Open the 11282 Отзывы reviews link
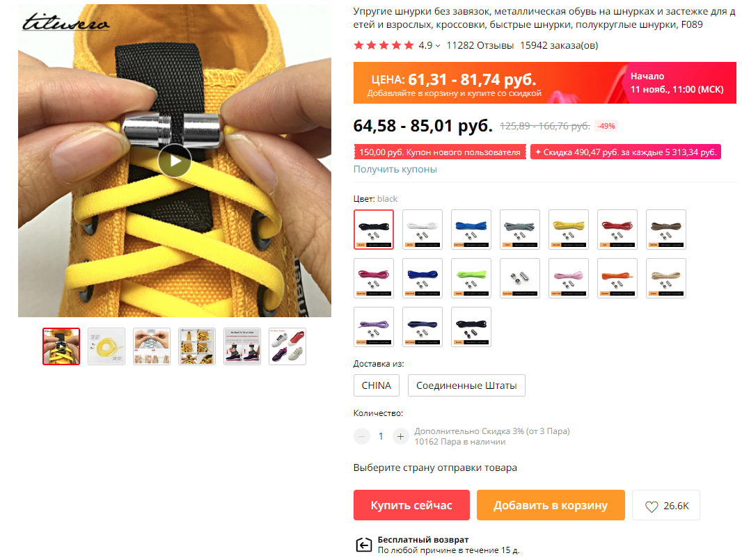Screen dimensions: 742x560 click(x=480, y=45)
